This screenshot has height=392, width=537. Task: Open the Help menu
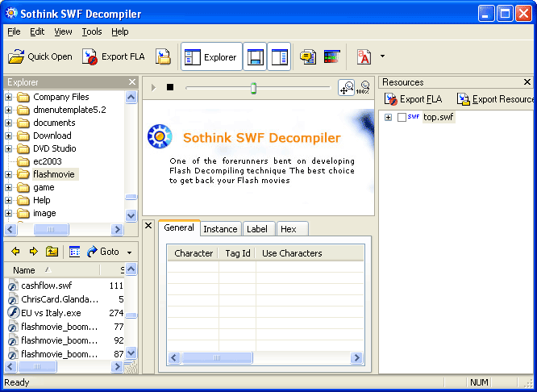tap(120, 31)
